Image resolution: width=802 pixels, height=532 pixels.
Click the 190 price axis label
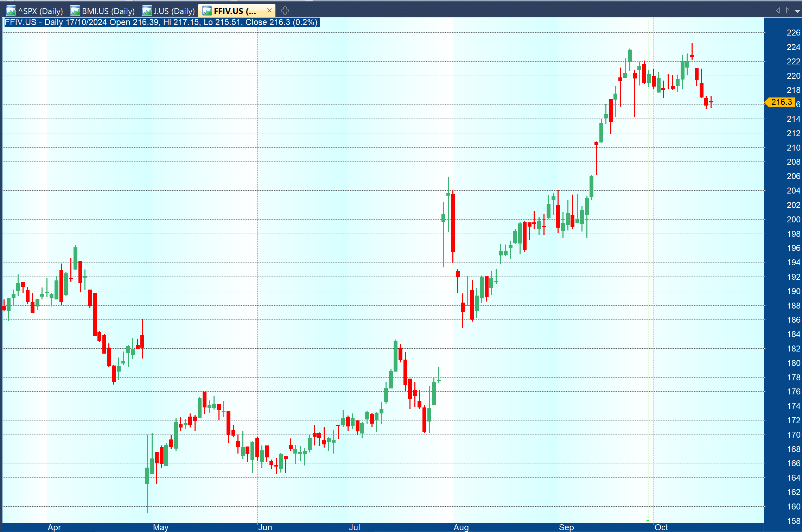pyautogui.click(x=793, y=291)
